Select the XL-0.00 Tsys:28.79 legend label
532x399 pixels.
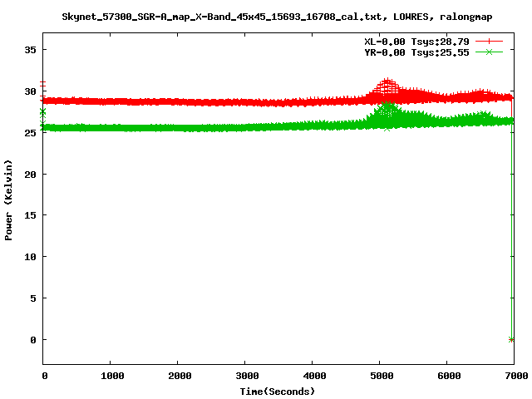[x=416, y=42]
